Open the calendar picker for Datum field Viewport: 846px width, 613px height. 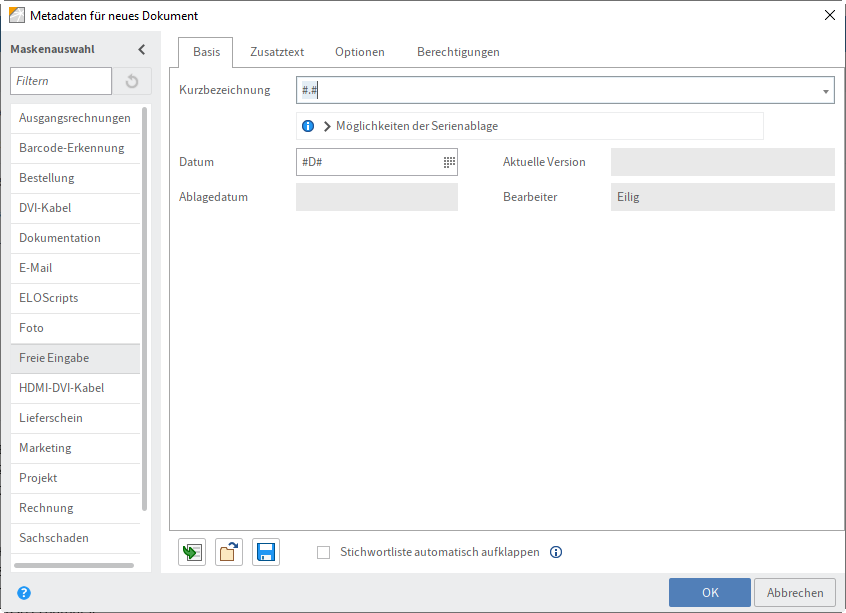click(x=447, y=162)
